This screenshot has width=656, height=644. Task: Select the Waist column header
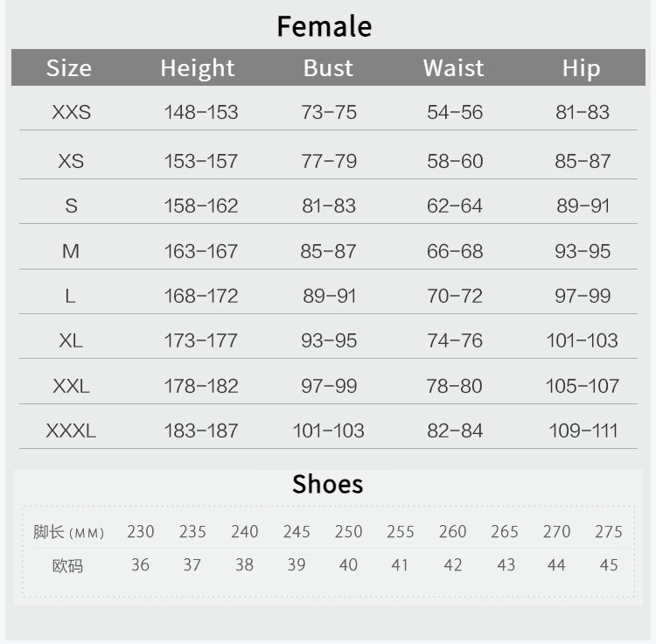[x=454, y=68]
